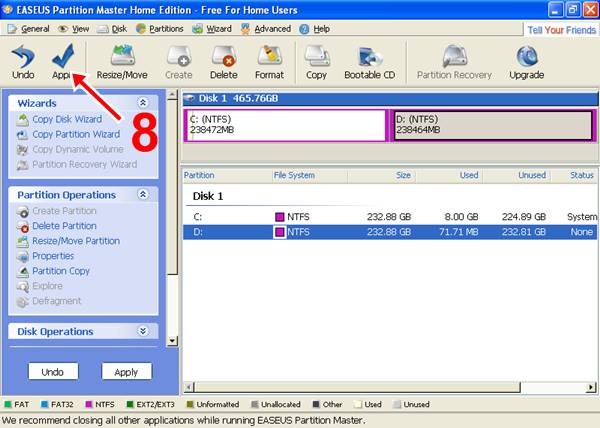
Task: Sort by Size column header
Action: (x=403, y=175)
